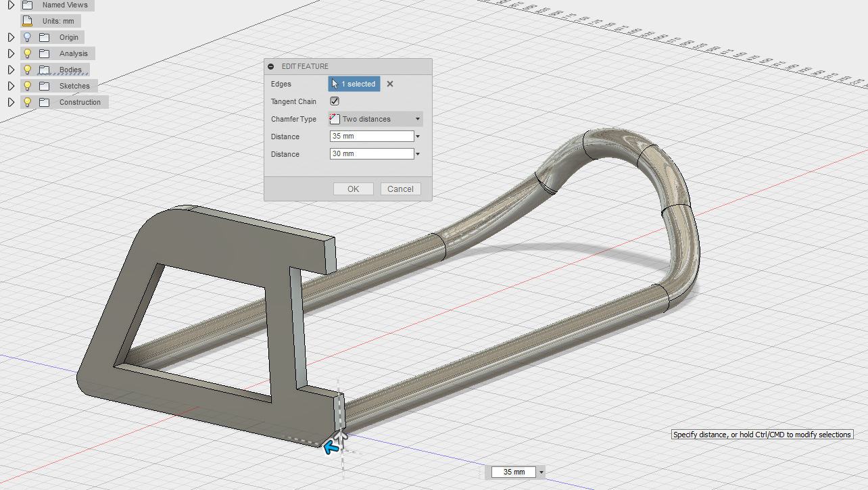Click the Named Views folder icon
This screenshot has width=868, height=490.
(28, 5)
